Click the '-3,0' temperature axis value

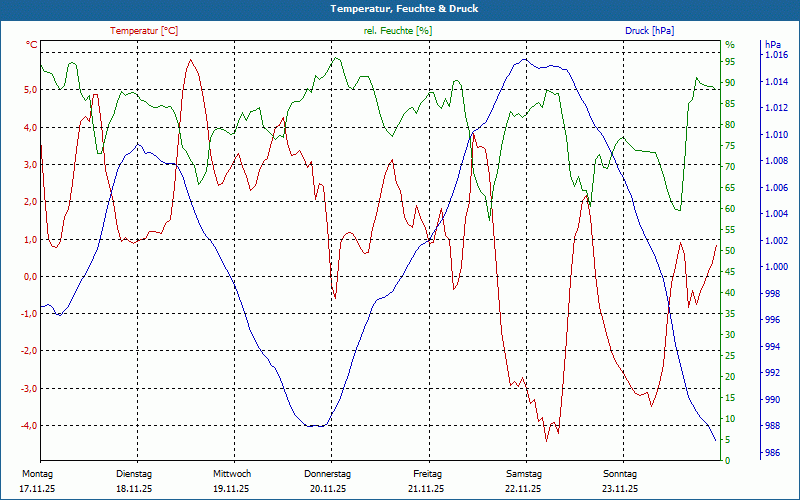tap(30, 389)
